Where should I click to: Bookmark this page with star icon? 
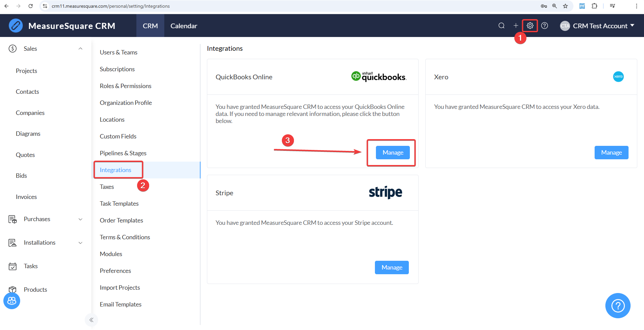[x=565, y=6]
